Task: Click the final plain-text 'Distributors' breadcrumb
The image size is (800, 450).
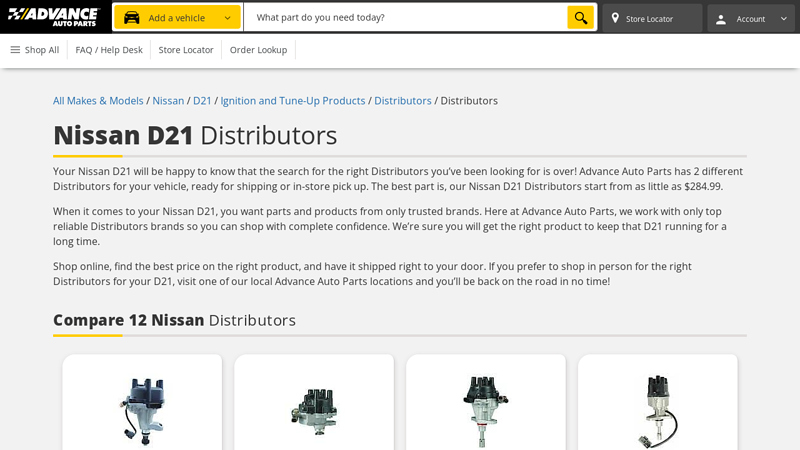Action: (469, 101)
